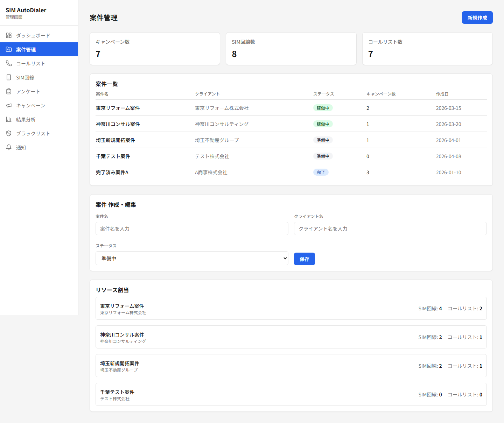Click the SIM回線数 summary card
Image resolution: width=504 pixels, height=423 pixels.
[291, 49]
